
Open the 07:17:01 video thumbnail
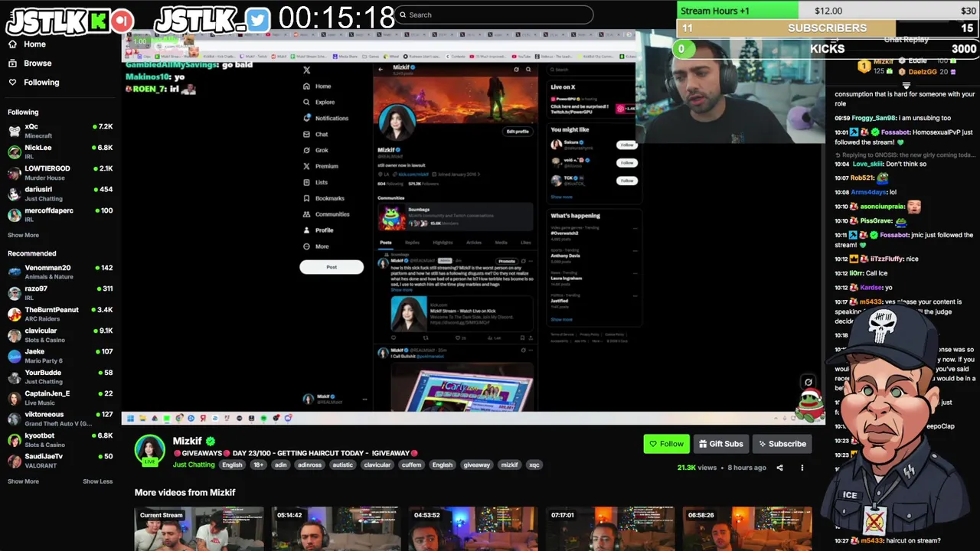click(610, 529)
